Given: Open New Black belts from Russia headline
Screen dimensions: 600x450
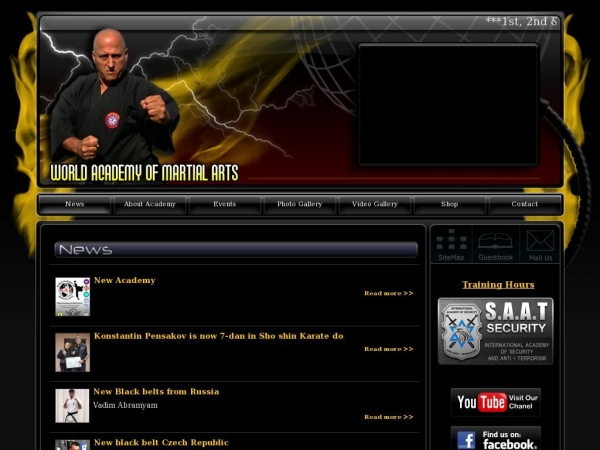Looking at the screenshot, I should coord(156,392).
